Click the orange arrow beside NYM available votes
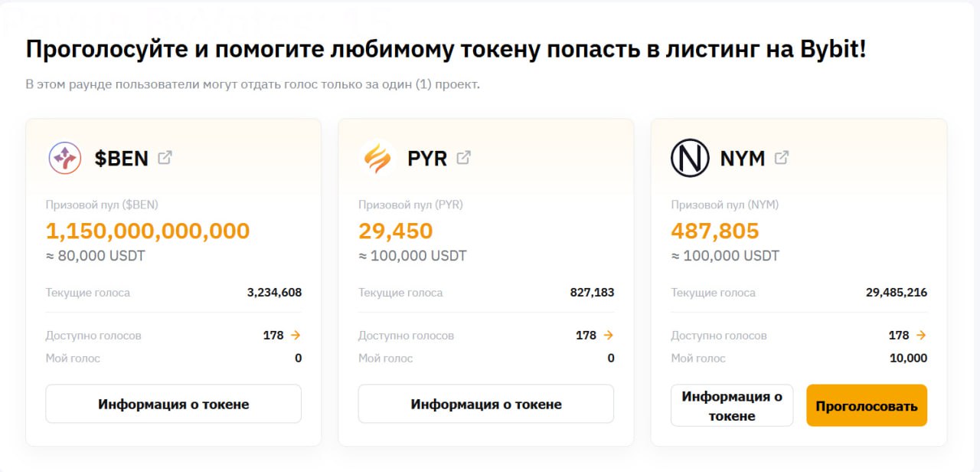The height and width of the screenshot is (472, 980). click(921, 336)
